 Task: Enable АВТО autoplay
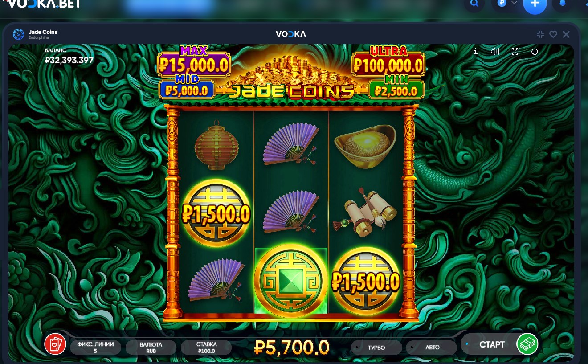tap(432, 348)
